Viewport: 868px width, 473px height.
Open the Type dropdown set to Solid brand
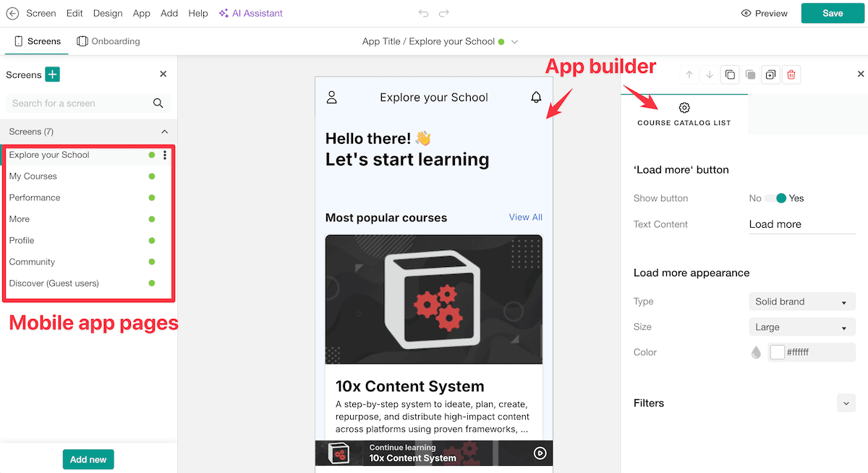point(801,301)
